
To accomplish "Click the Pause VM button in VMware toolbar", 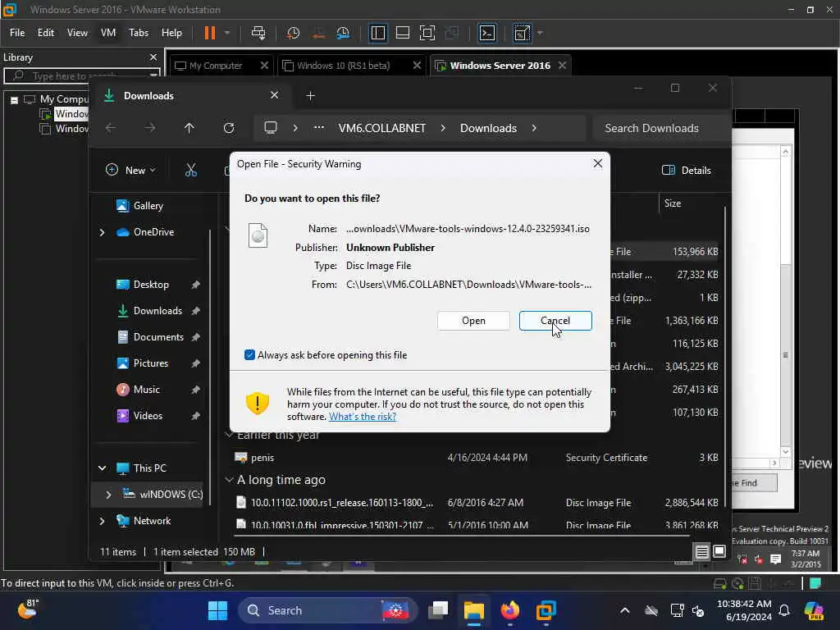I will click(209, 33).
